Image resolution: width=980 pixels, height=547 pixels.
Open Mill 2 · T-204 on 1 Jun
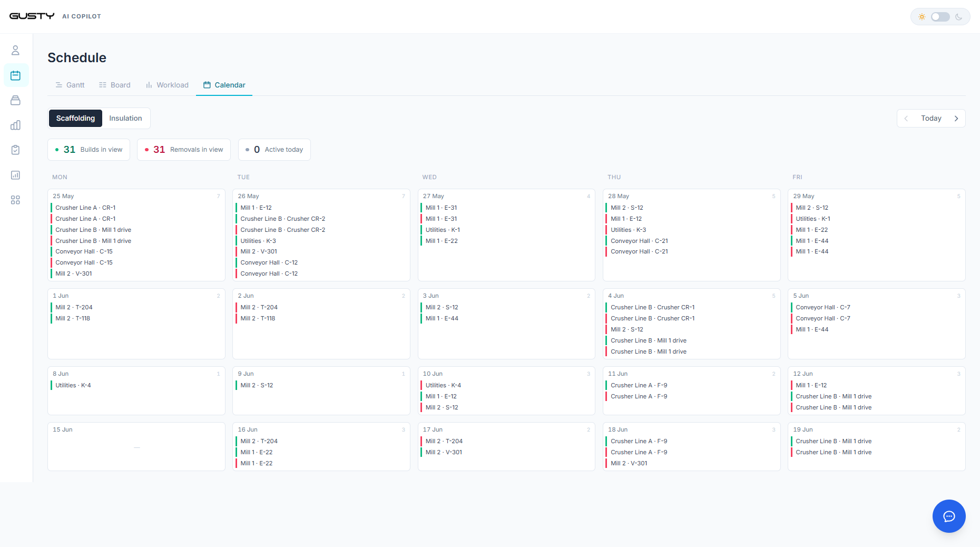coord(136,307)
